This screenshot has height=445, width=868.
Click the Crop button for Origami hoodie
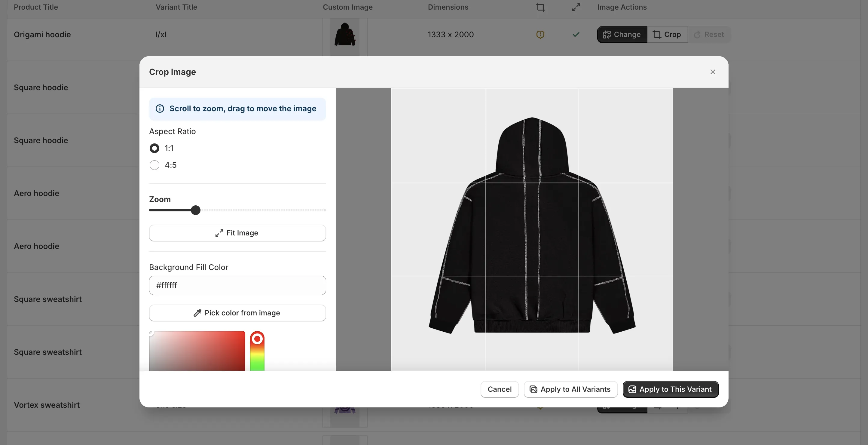[667, 34]
